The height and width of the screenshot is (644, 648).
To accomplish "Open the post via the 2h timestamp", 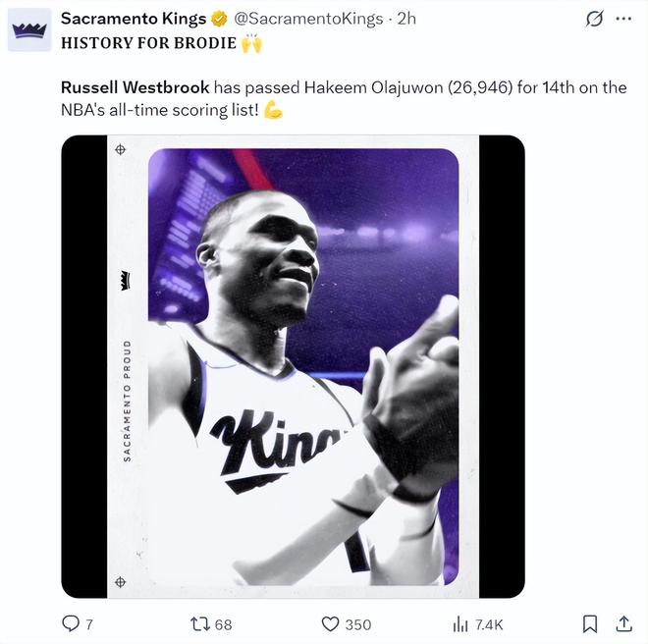I will coord(406,19).
